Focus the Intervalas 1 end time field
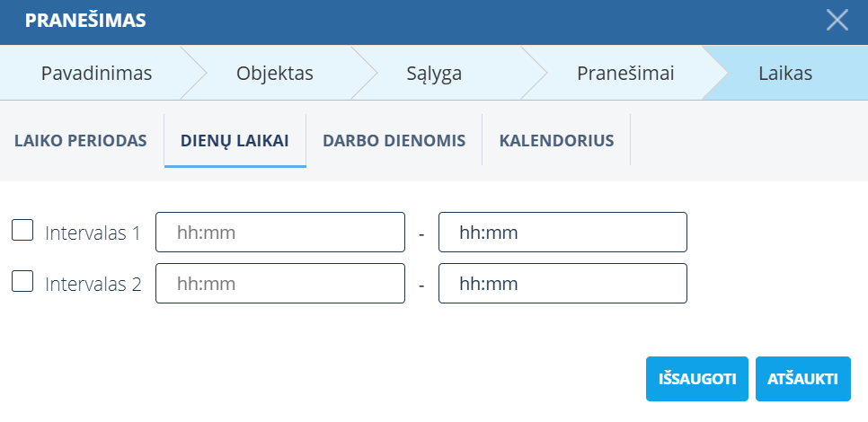Image resolution: width=868 pixels, height=422 pixels. (562, 233)
